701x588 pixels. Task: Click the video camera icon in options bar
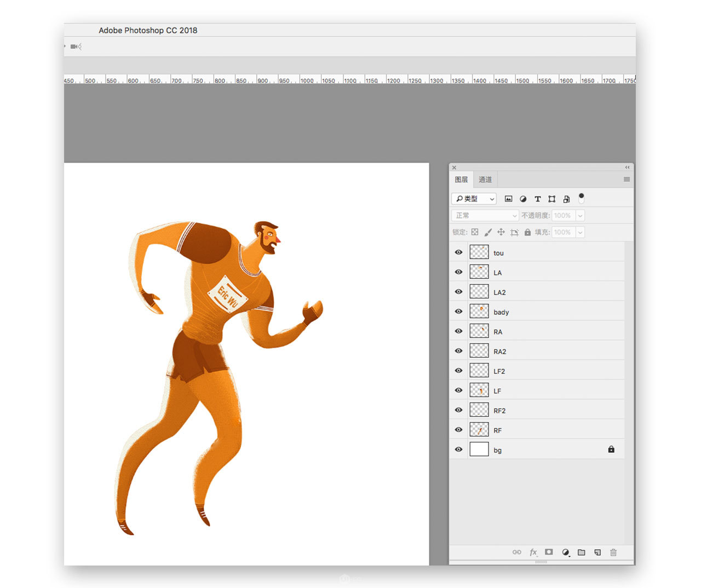point(76,47)
